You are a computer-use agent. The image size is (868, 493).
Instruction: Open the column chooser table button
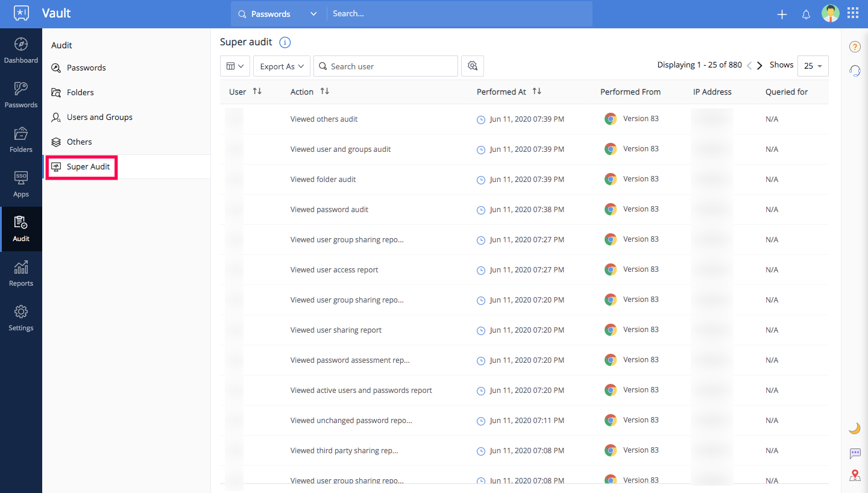(x=235, y=66)
